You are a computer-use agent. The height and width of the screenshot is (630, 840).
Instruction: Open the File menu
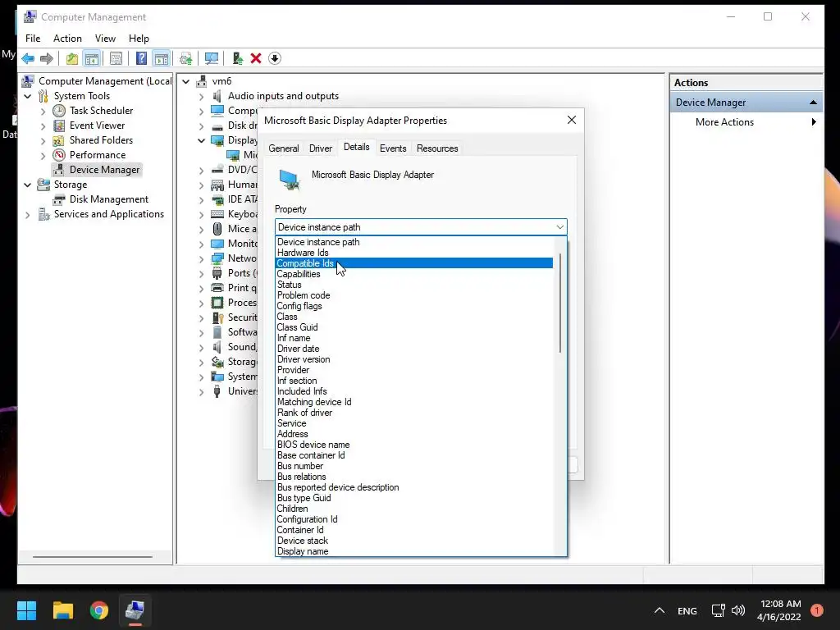[33, 39]
